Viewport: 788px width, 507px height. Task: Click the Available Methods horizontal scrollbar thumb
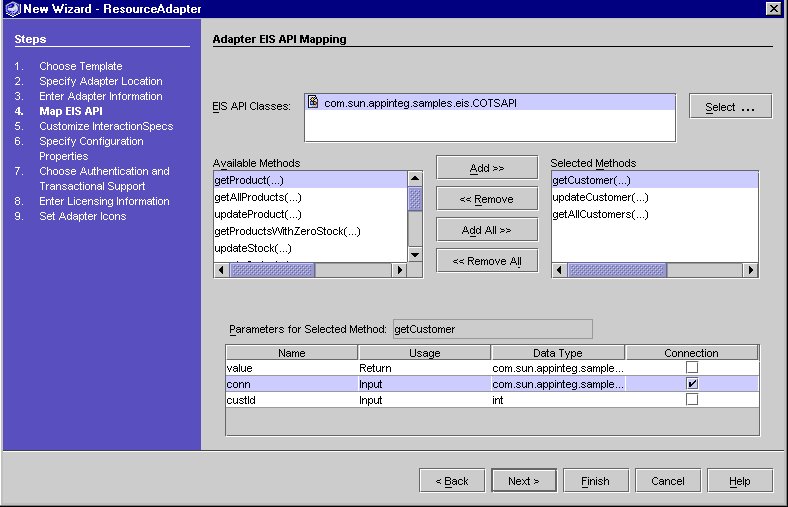272,270
